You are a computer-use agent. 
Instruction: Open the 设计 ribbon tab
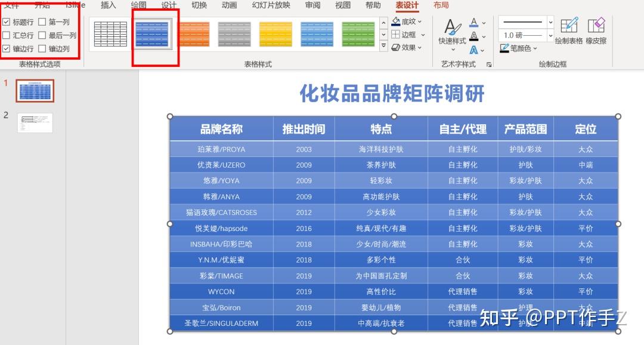[169, 5]
